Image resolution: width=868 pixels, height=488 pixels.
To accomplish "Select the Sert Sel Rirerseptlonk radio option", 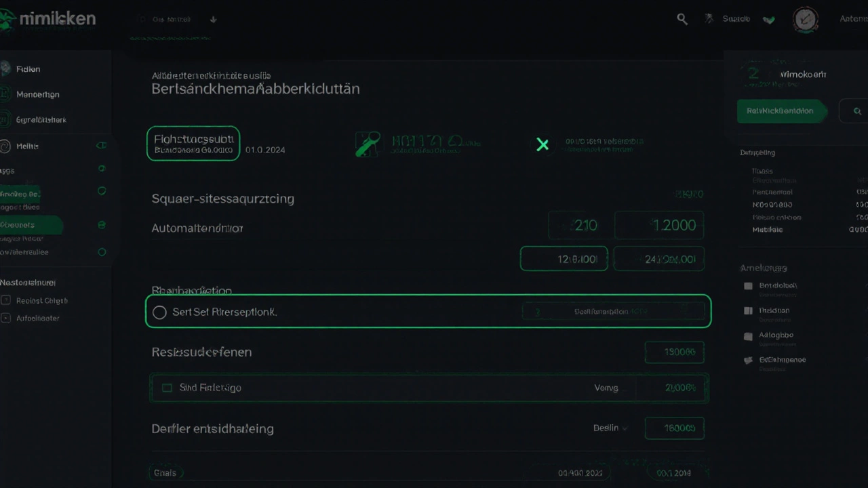I will pyautogui.click(x=159, y=312).
